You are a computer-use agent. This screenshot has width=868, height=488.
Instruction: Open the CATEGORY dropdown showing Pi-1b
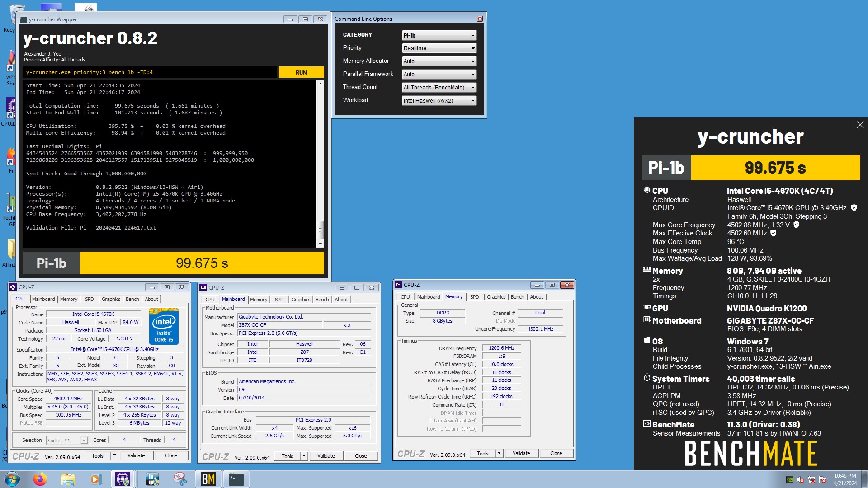(439, 35)
